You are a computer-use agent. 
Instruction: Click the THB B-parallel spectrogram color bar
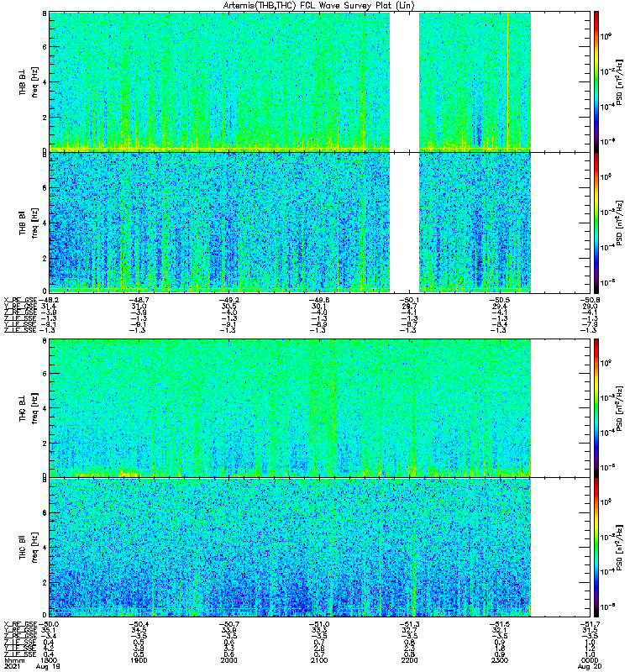tap(596, 223)
